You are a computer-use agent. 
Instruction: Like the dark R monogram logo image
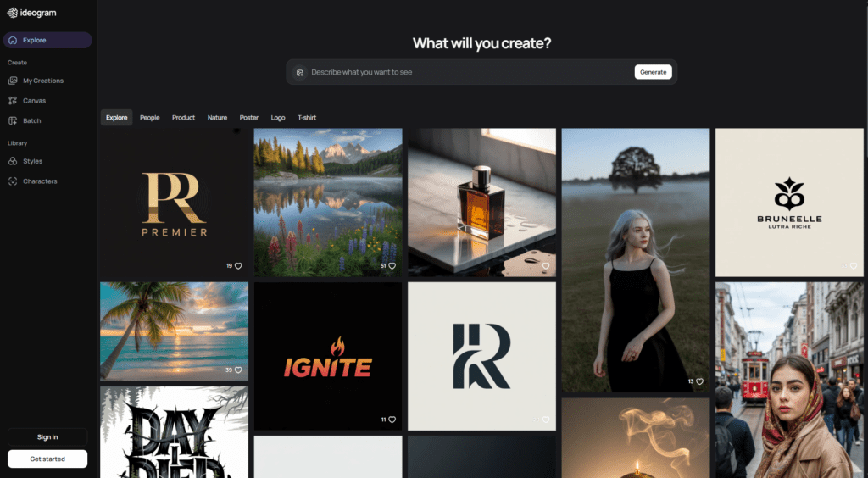(x=546, y=420)
